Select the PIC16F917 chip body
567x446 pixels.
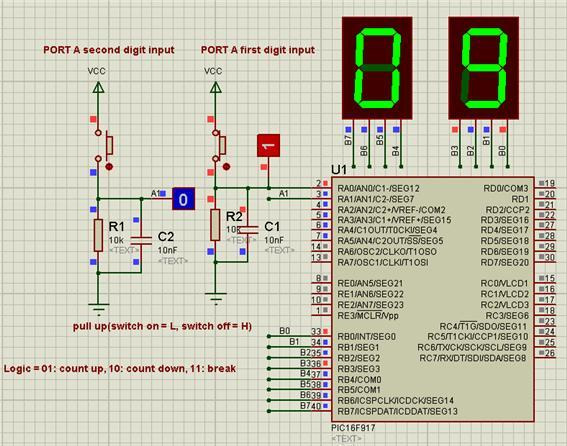(x=433, y=299)
